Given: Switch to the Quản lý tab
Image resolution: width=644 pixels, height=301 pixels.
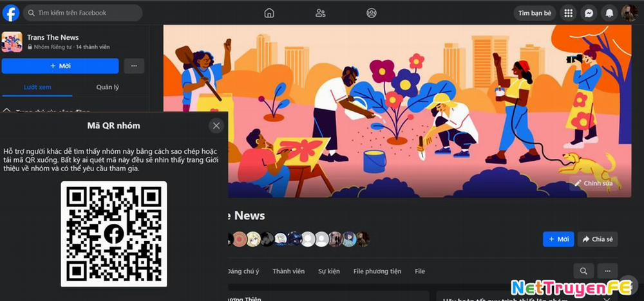Looking at the screenshot, I should (108, 87).
